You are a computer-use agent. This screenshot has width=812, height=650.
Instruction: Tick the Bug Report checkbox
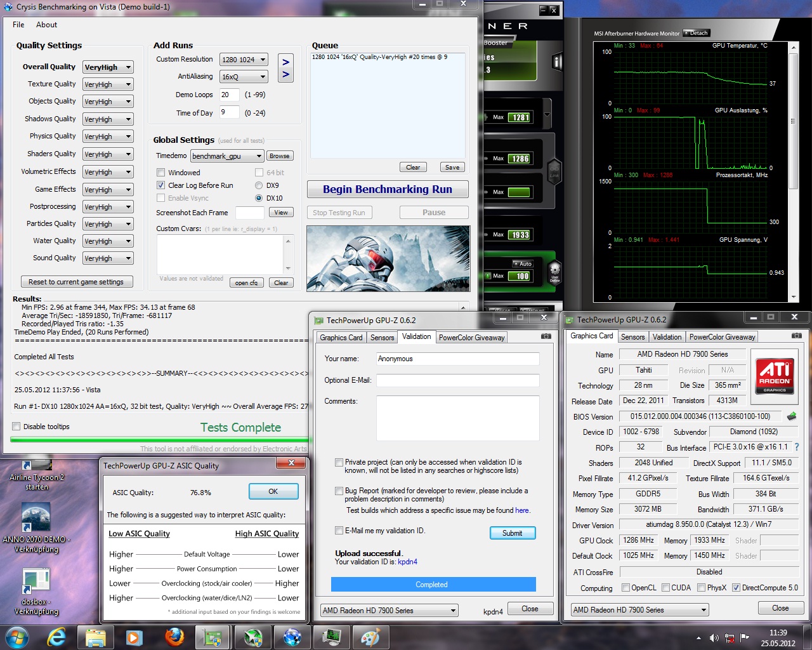[x=339, y=491]
